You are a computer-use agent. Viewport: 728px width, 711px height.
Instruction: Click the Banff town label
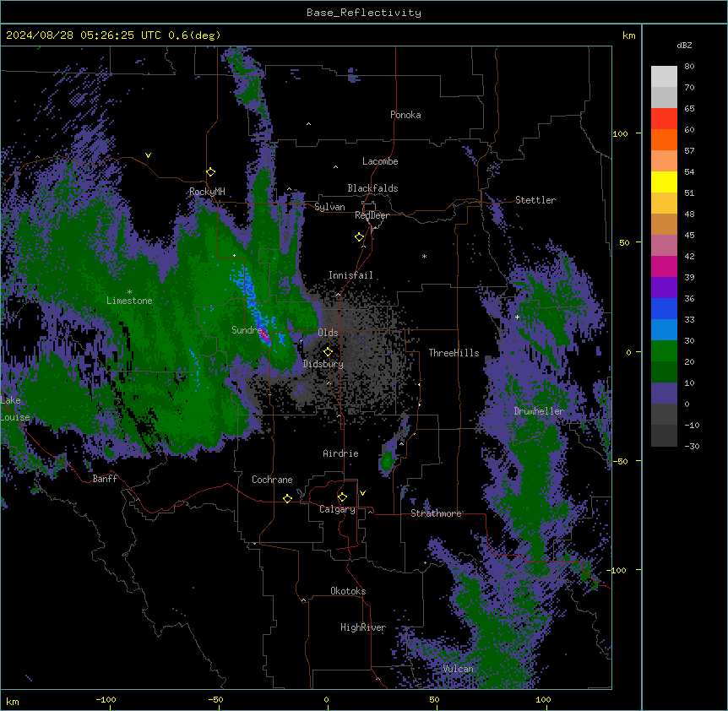point(105,479)
